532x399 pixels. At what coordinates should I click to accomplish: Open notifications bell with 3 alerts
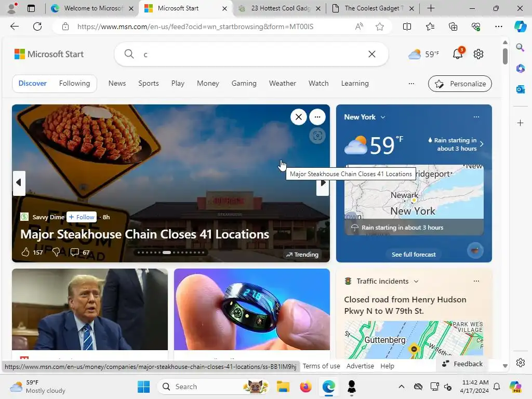point(458,54)
